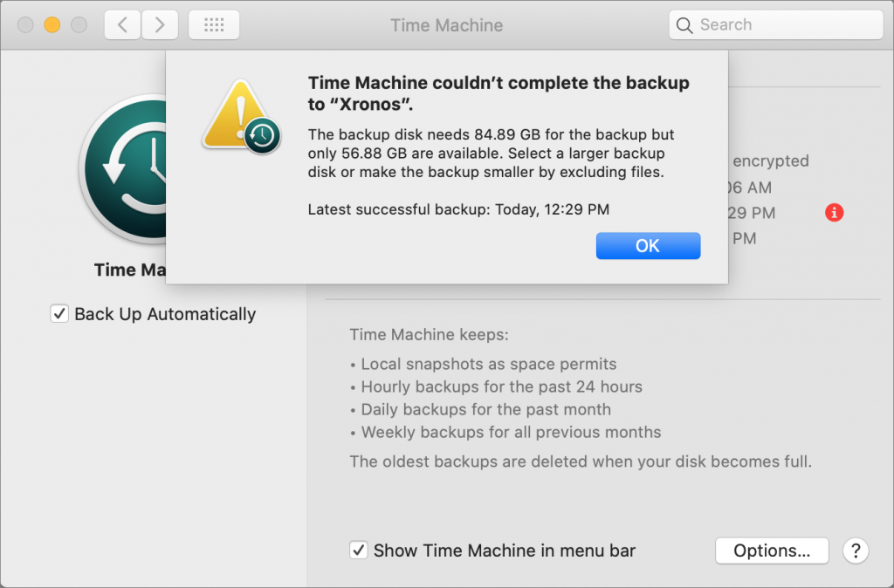This screenshot has height=588, width=894.
Task: Open Time Machine help question mark
Action: tap(855, 550)
